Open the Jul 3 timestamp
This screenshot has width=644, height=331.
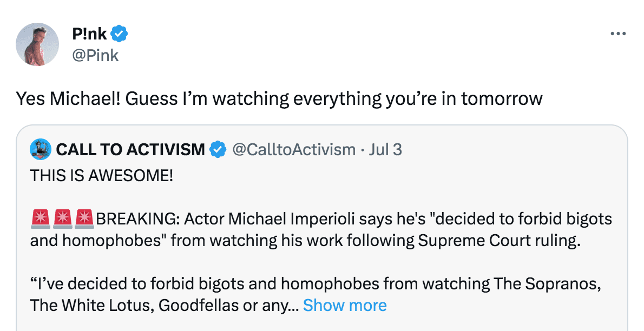[x=385, y=149]
